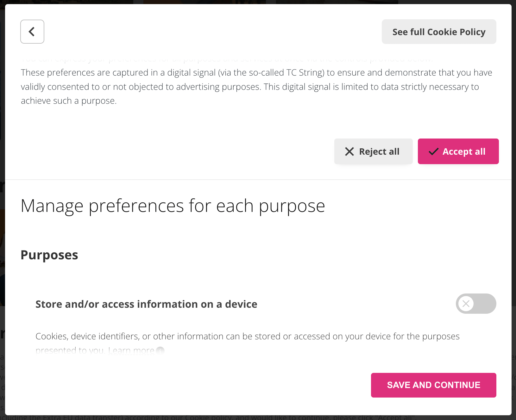
Task: Open See full Cookie Policy
Action: (x=439, y=32)
